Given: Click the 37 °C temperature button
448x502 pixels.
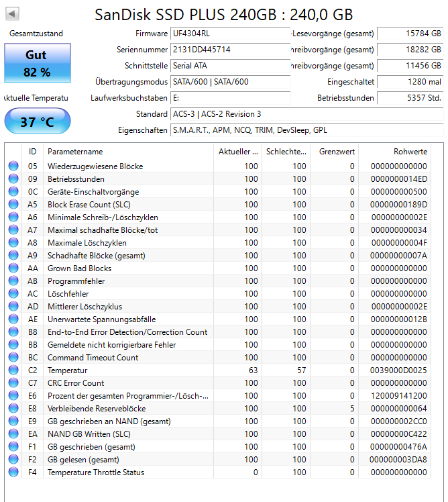Looking at the screenshot, I should pyautogui.click(x=38, y=121).
